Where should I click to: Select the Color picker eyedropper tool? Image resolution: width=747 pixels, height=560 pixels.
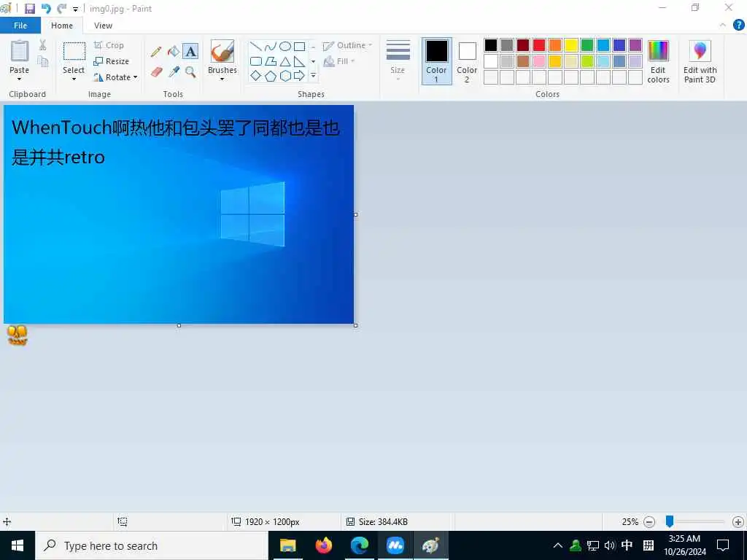(174, 72)
